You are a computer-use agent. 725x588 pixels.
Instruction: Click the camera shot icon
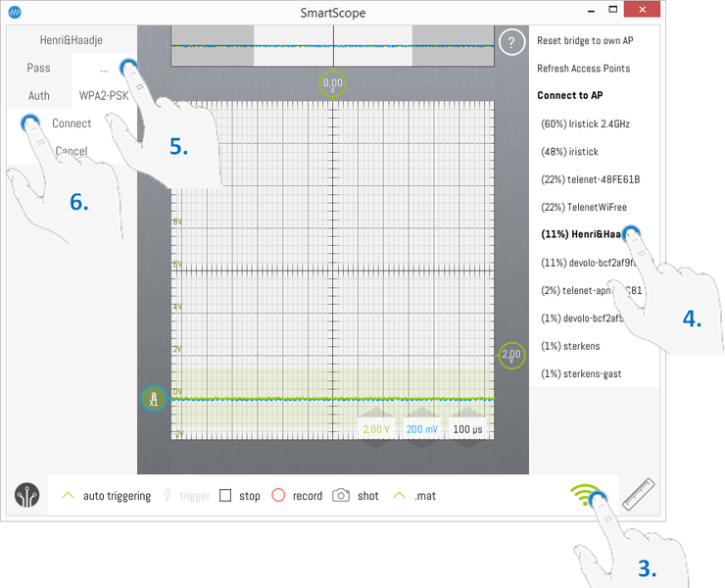(x=341, y=496)
